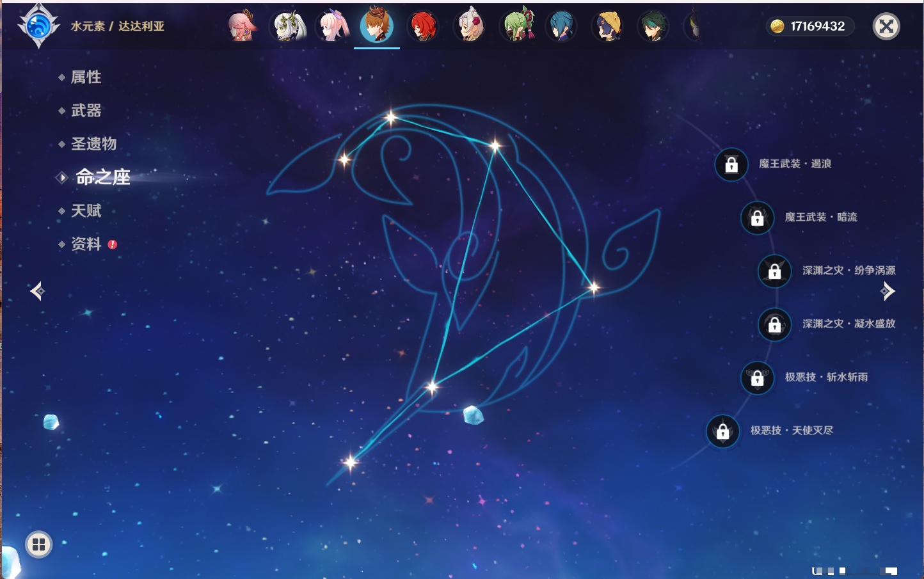Select the dark green-haired Xiao avatar
Screen dimensions: 924x579
click(x=653, y=26)
